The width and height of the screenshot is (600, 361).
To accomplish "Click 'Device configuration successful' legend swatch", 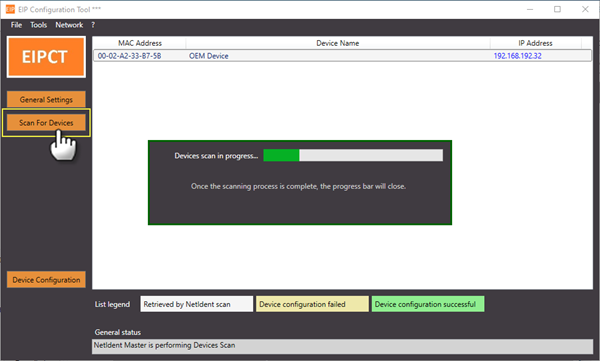I will pyautogui.click(x=428, y=304).
